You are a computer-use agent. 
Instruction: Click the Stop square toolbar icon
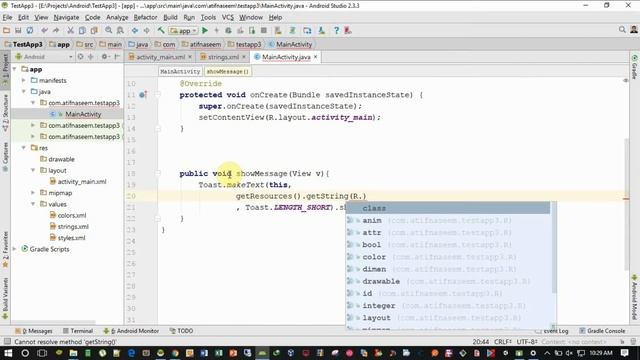(x=264, y=31)
